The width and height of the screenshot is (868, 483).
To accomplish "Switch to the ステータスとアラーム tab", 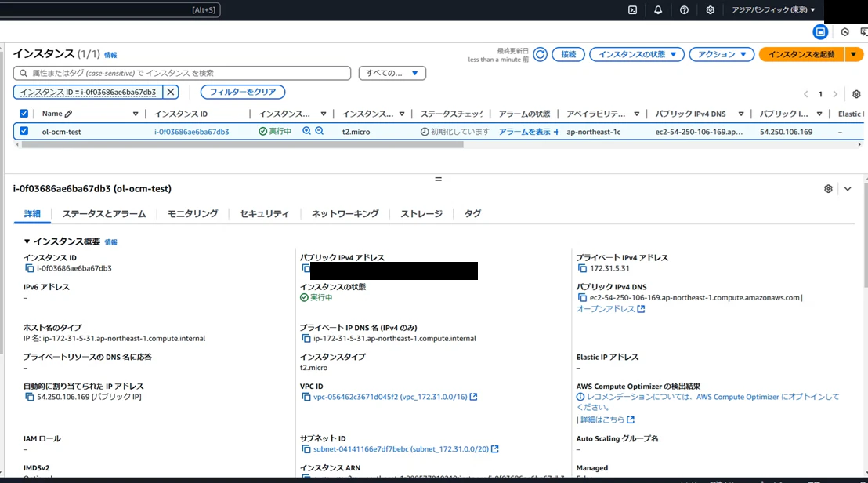I will [x=104, y=214].
